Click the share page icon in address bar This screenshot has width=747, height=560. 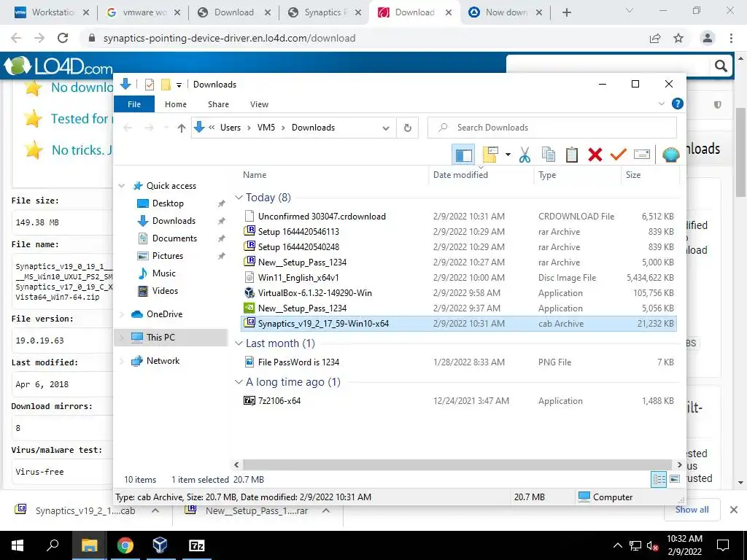tap(655, 38)
